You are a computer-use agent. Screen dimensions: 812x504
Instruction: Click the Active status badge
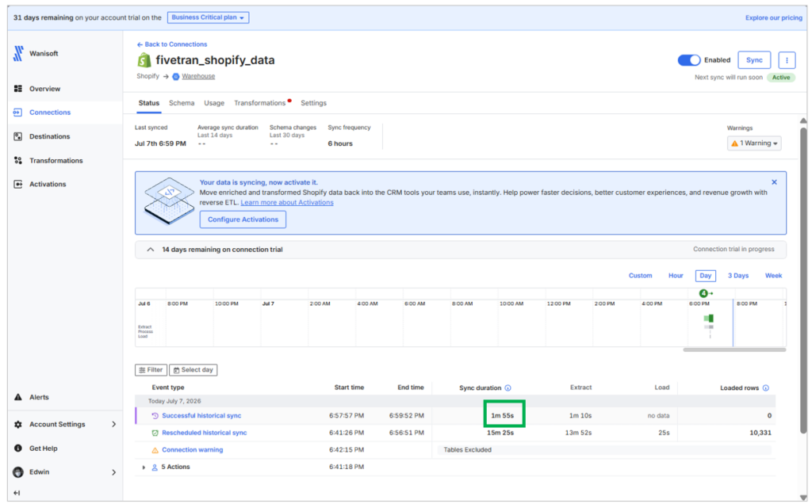click(x=781, y=78)
